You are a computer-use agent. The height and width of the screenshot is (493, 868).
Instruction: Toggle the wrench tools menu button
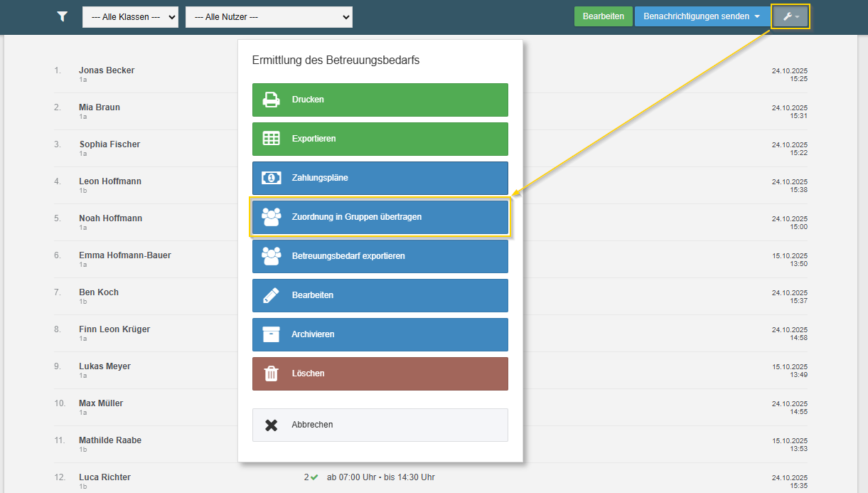790,16
